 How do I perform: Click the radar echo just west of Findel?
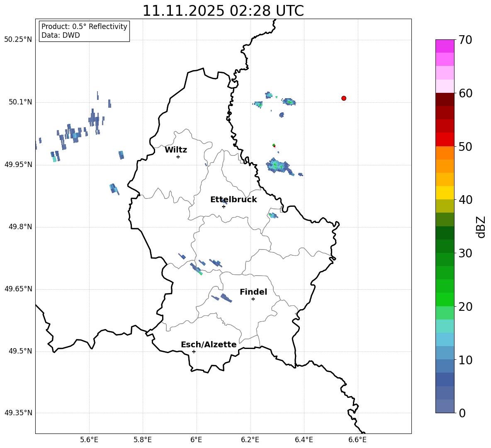click(226, 298)
